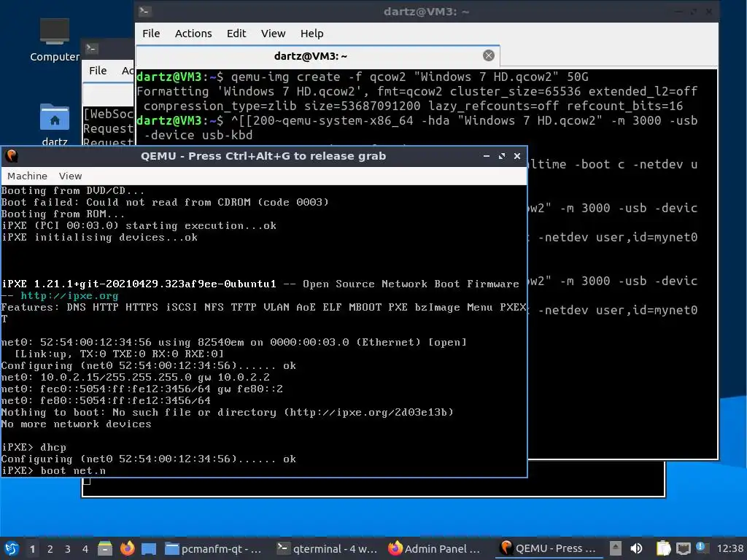Open the QEMU Machine menu
Image resolution: width=747 pixels, height=560 pixels.
tap(27, 176)
